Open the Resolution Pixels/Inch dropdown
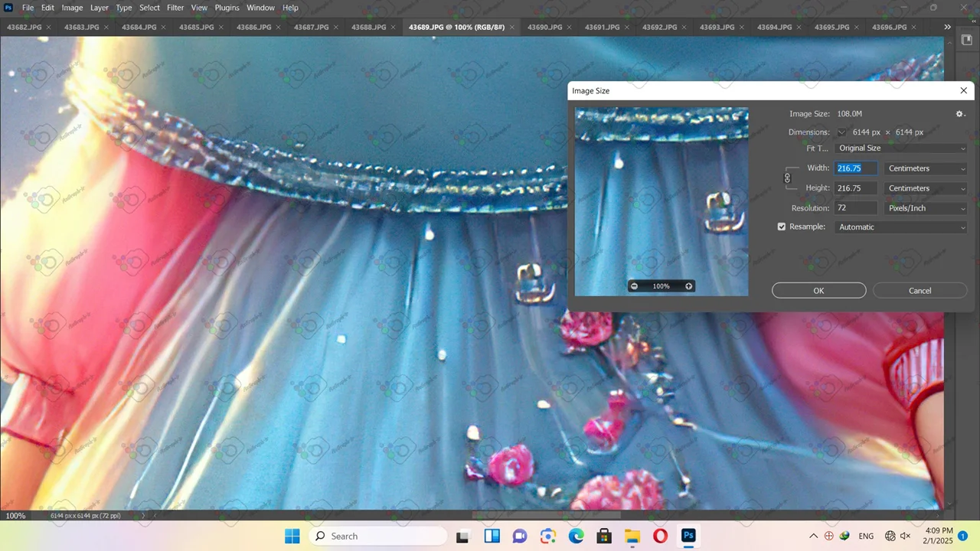 925,208
